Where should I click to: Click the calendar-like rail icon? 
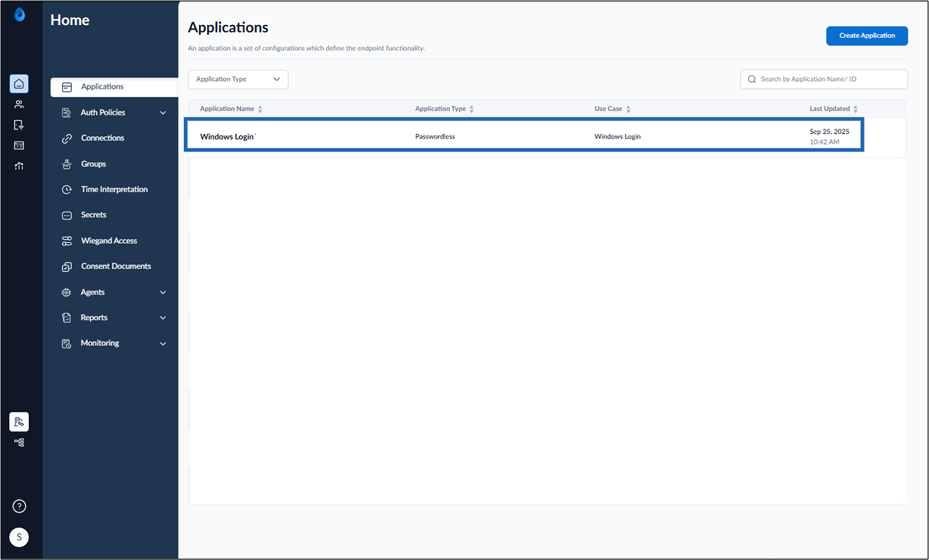pyautogui.click(x=19, y=146)
